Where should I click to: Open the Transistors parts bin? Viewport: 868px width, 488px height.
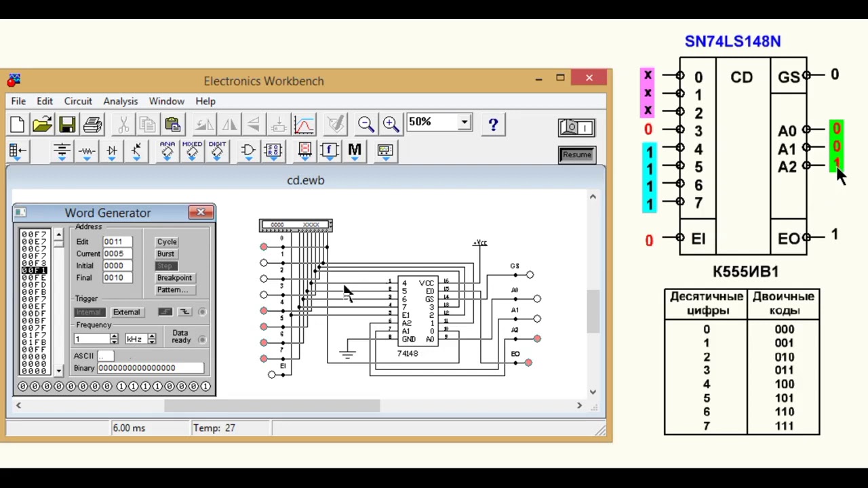coord(136,151)
